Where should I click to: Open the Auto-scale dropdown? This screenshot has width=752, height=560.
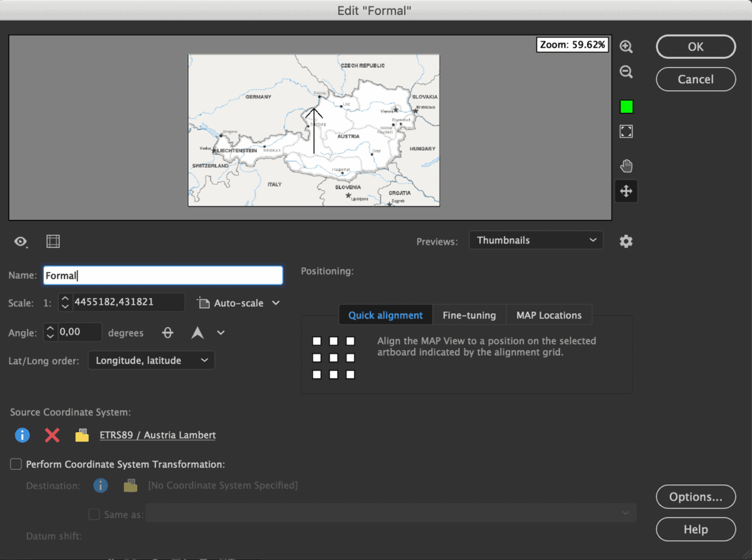pyautogui.click(x=238, y=303)
